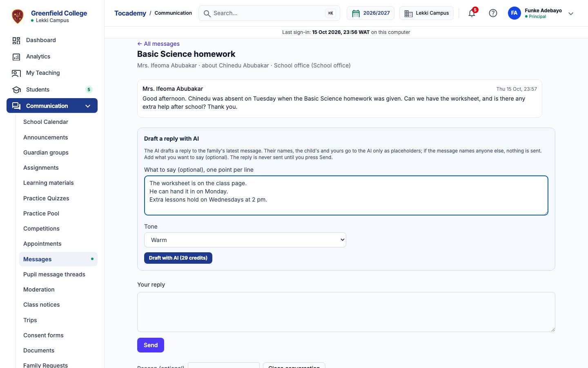588x368 pixels.
Task: Open Trips submenu item
Action: click(58, 320)
